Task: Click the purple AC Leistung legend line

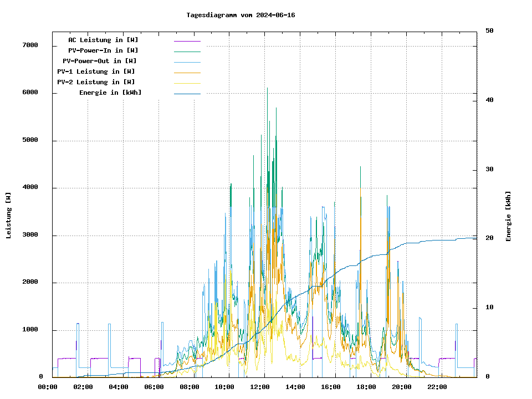Action: (x=187, y=40)
